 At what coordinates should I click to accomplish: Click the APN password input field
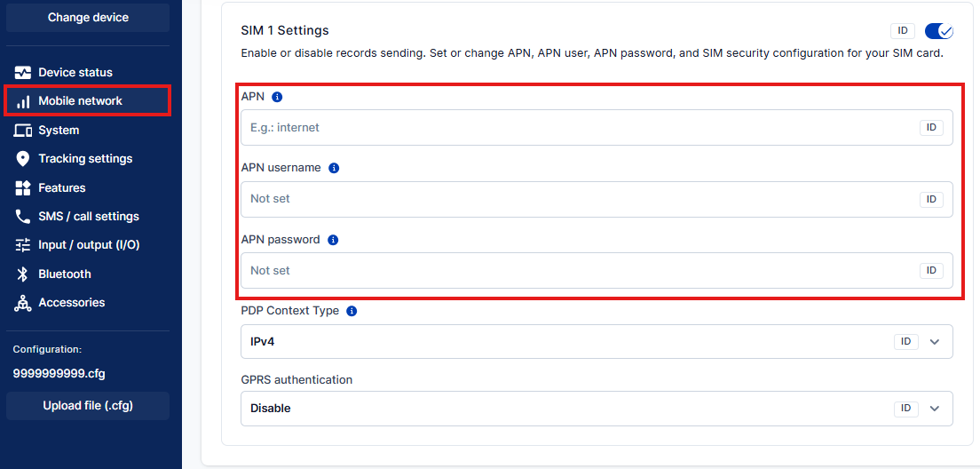point(577,271)
